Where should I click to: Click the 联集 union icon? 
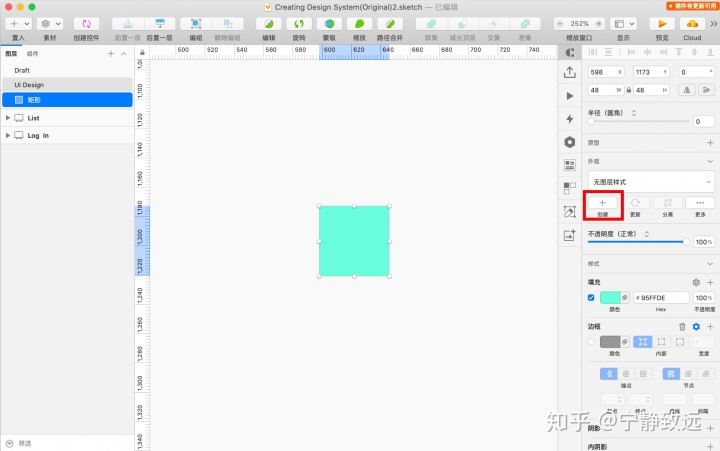pyautogui.click(x=431, y=24)
